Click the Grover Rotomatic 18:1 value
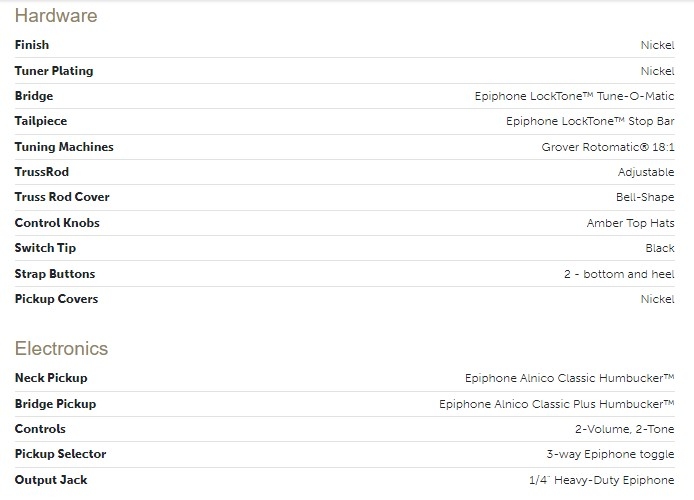 point(608,147)
